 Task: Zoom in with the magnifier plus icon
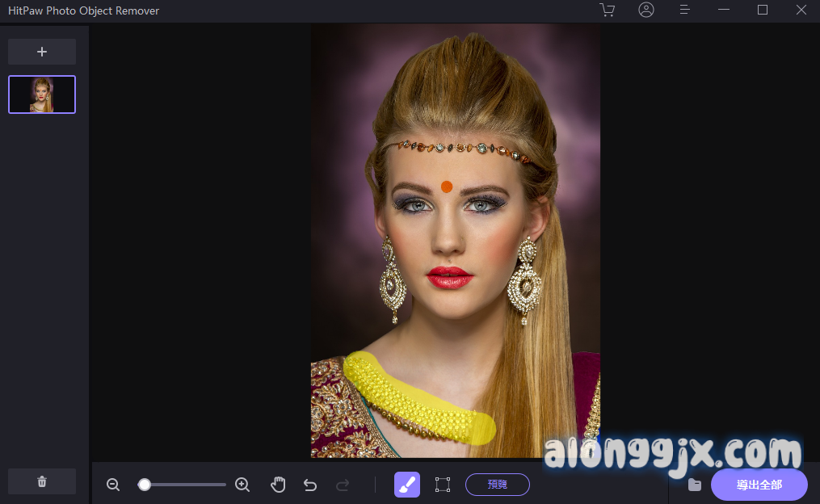pyautogui.click(x=242, y=485)
